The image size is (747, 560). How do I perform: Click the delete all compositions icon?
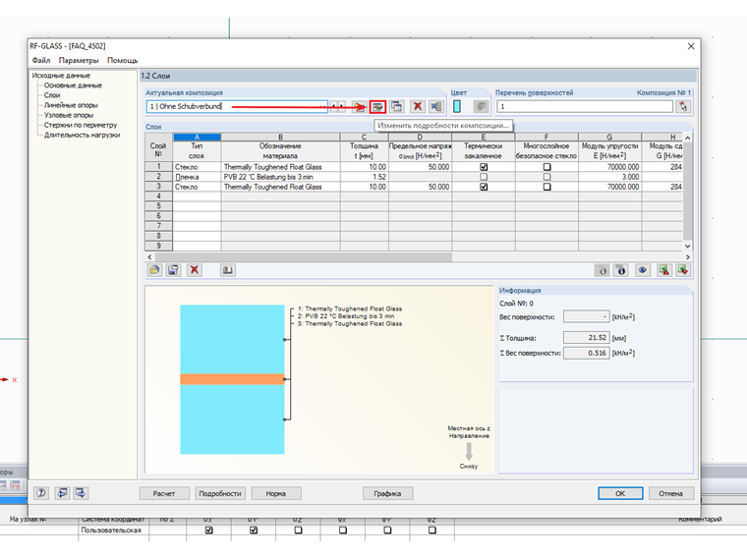[x=436, y=107]
